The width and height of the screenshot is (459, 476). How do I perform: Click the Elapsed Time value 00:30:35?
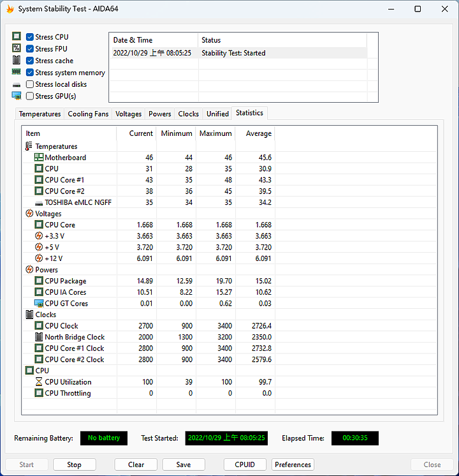pyautogui.click(x=355, y=438)
